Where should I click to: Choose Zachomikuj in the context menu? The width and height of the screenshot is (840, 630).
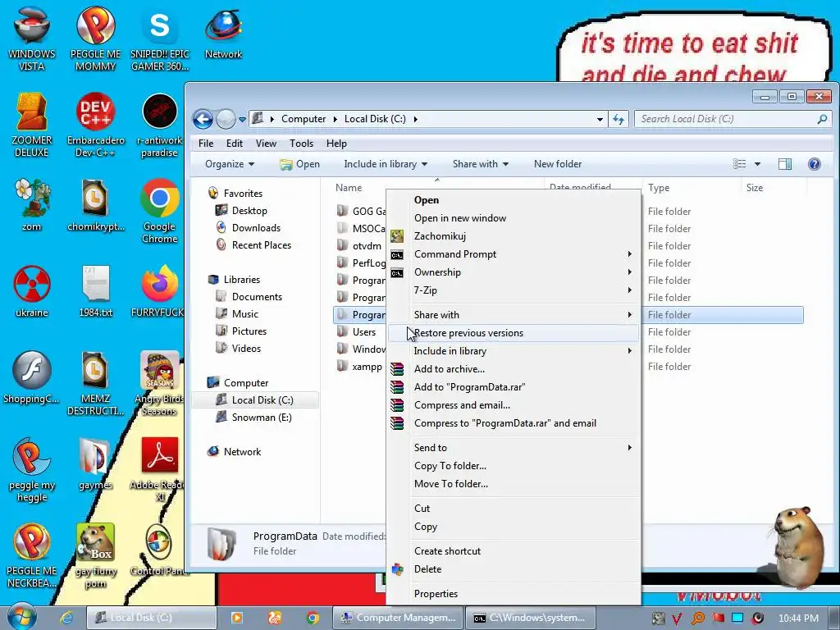(x=513, y=235)
